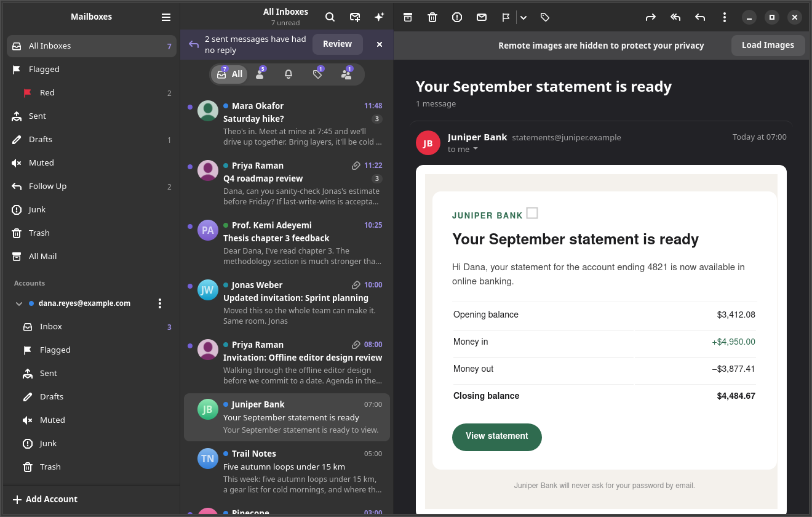Viewport: 812px width, 517px height.
Task: Open the more actions three-dot menu
Action: (725, 17)
